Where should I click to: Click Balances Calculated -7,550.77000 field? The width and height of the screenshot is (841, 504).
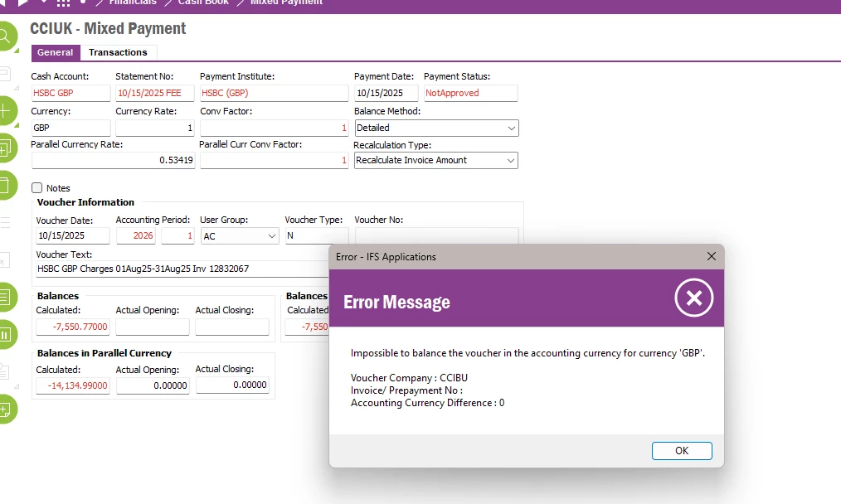click(x=73, y=327)
